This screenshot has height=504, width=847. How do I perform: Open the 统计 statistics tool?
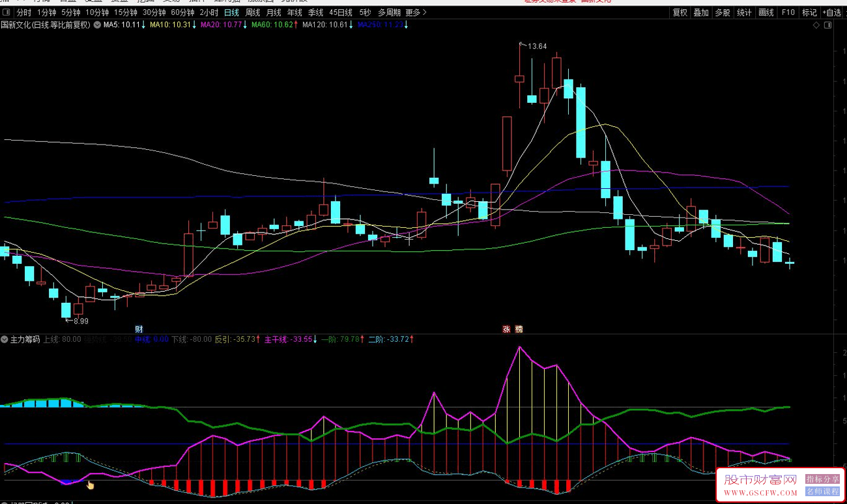coord(744,12)
